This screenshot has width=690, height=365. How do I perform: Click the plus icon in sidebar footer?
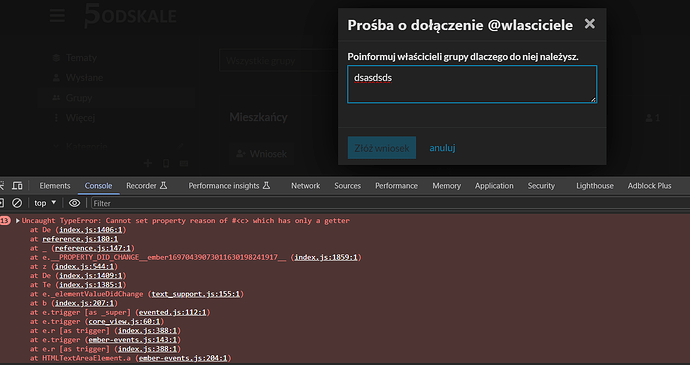[x=148, y=163]
